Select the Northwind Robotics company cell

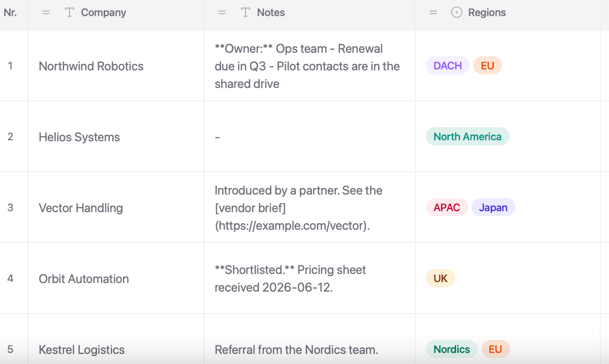116,66
